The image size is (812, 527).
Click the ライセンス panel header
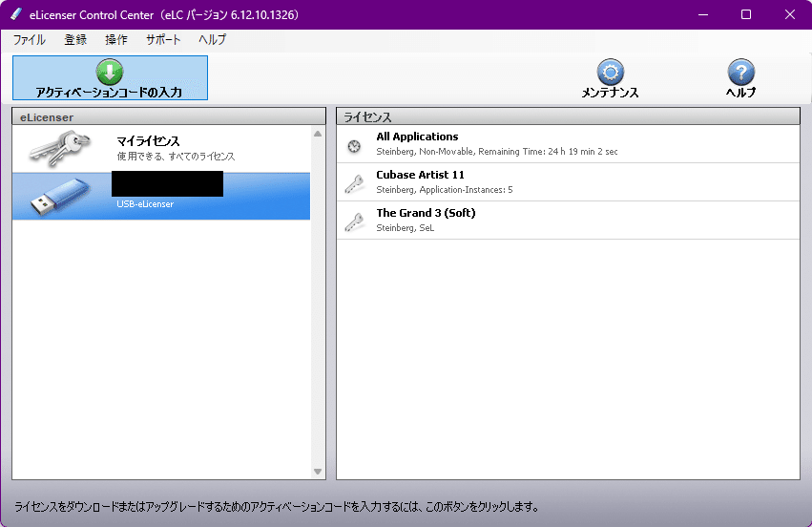(568, 116)
